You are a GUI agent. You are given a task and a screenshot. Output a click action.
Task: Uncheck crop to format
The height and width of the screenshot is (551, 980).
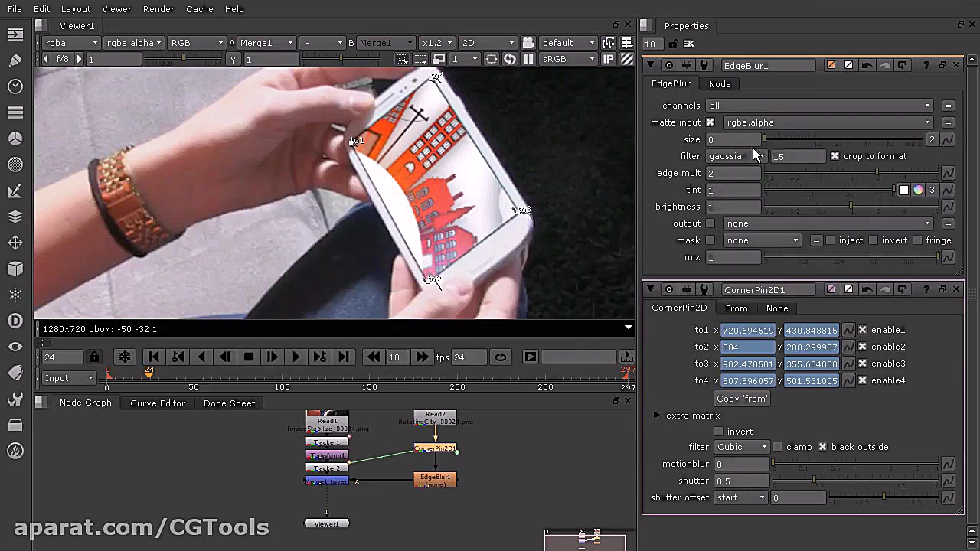click(x=835, y=156)
